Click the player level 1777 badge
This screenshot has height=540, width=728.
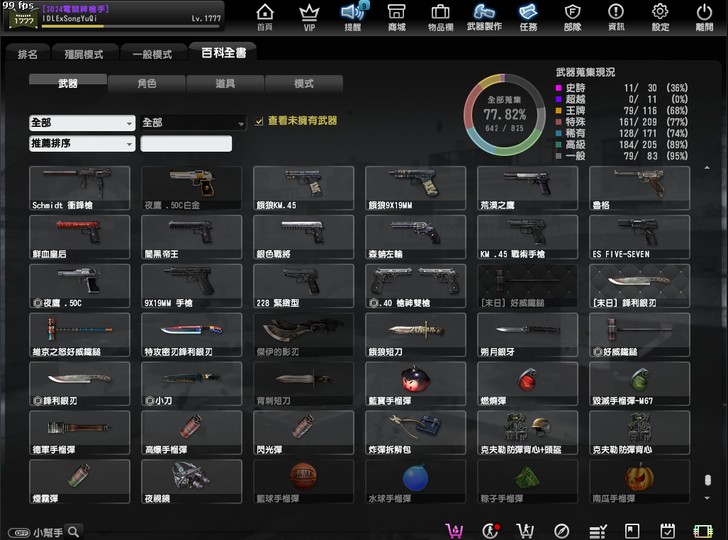[23, 18]
